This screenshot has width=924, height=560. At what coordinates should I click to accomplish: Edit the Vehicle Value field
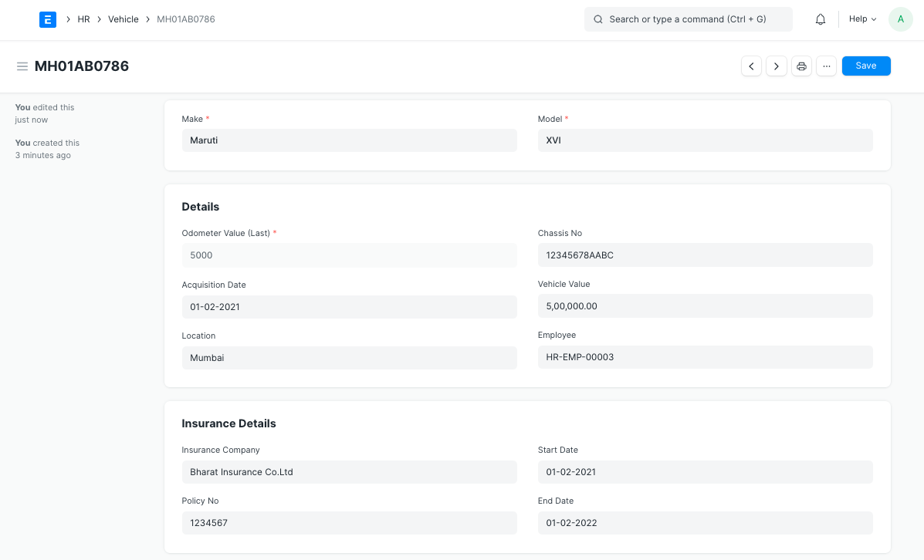click(x=705, y=306)
